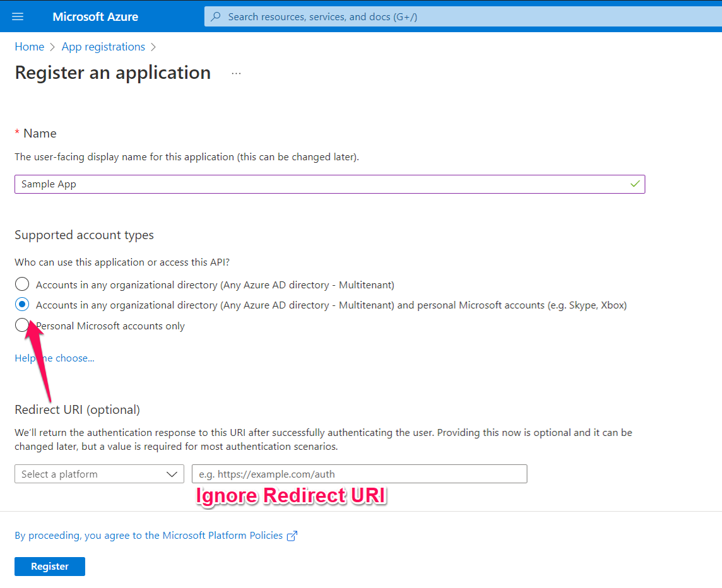Click the Redirect URI text field

click(x=359, y=474)
